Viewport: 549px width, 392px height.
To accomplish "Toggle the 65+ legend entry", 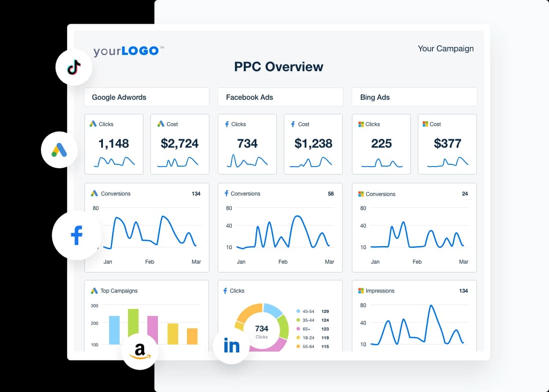I will click(x=304, y=329).
